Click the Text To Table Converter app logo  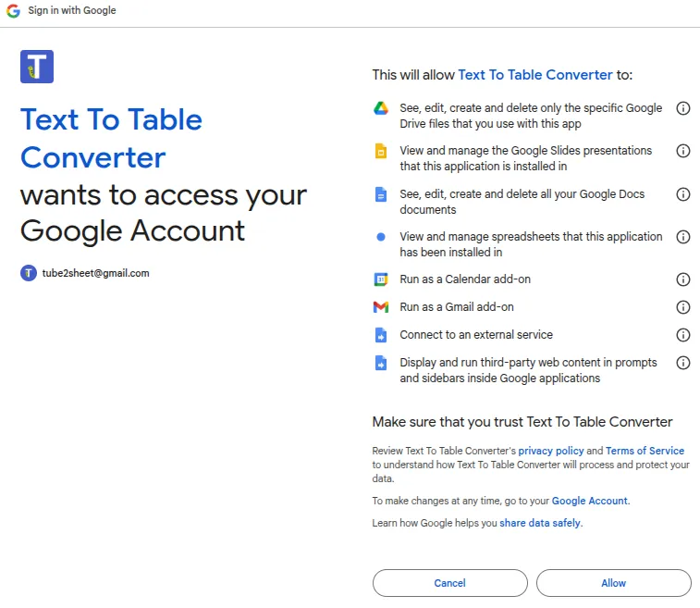coord(37,67)
